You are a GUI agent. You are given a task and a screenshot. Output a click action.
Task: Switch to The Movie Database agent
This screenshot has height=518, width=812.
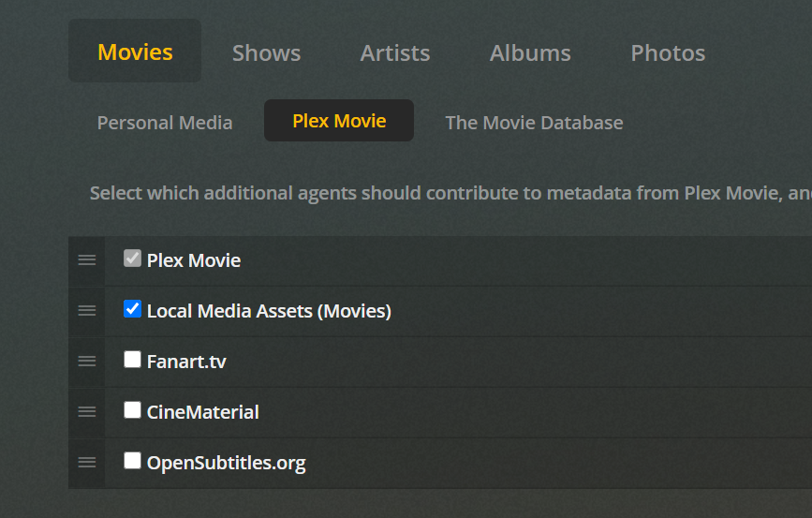[x=534, y=123]
